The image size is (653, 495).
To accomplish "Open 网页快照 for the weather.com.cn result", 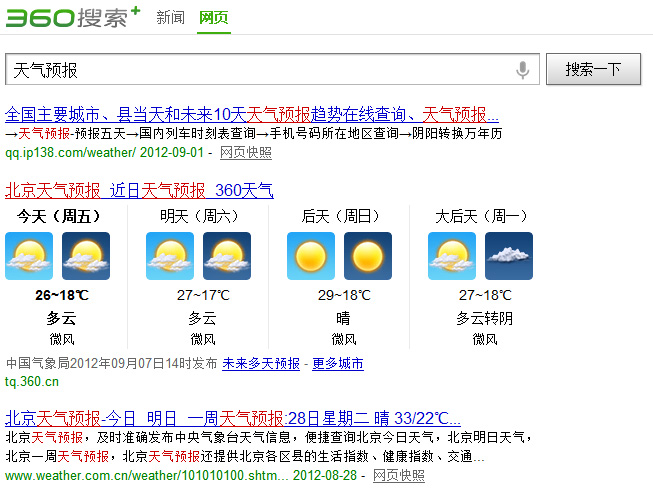I will click(x=399, y=475).
